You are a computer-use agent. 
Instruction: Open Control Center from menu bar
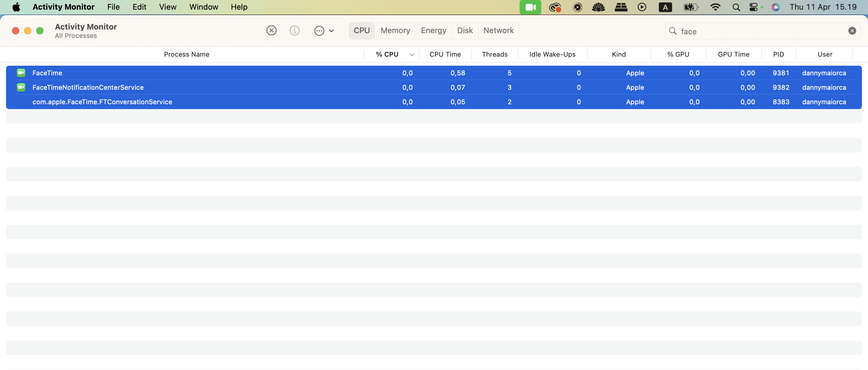pyautogui.click(x=753, y=7)
